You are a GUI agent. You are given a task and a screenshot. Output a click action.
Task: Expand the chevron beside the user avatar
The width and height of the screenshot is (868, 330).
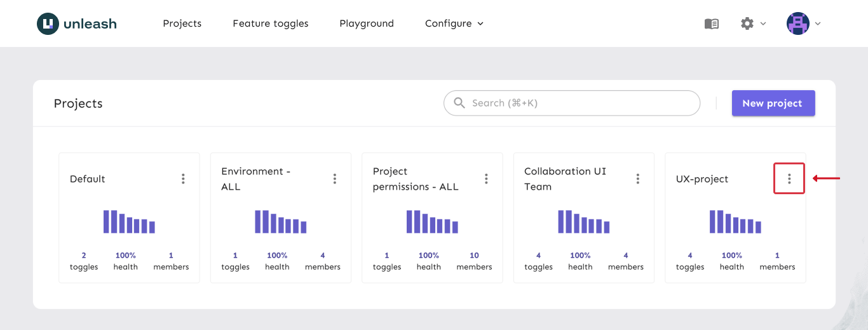point(818,23)
